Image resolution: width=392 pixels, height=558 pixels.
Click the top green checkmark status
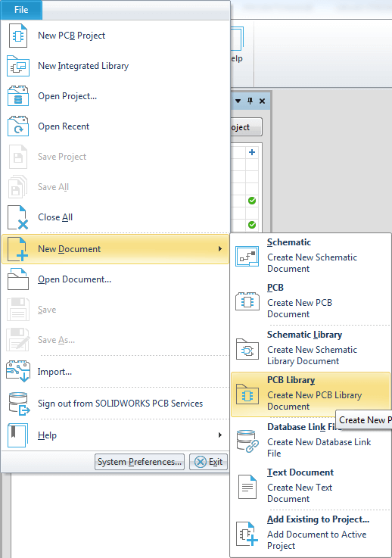click(252, 201)
